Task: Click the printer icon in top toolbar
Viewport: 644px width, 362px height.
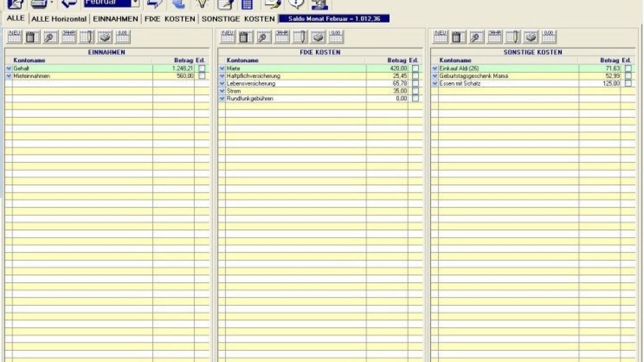Action: 39,4
